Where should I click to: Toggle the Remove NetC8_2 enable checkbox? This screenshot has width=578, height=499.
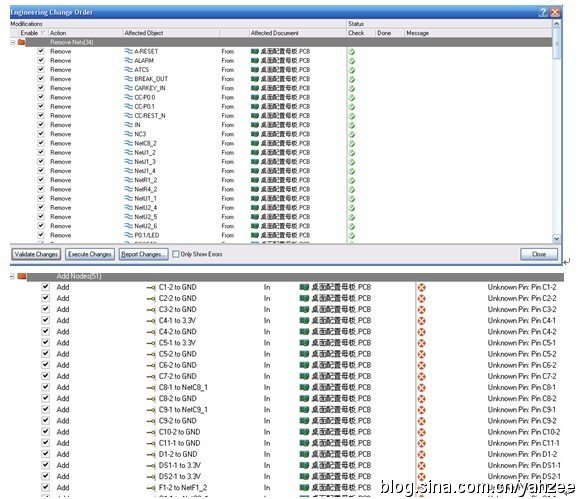41,143
